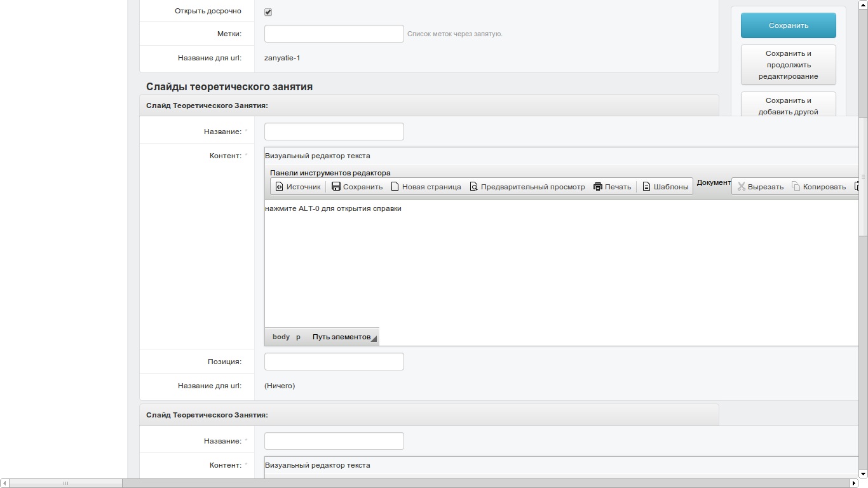
Task: Click 'Панели инструментов редактора' label
Action: (x=330, y=173)
